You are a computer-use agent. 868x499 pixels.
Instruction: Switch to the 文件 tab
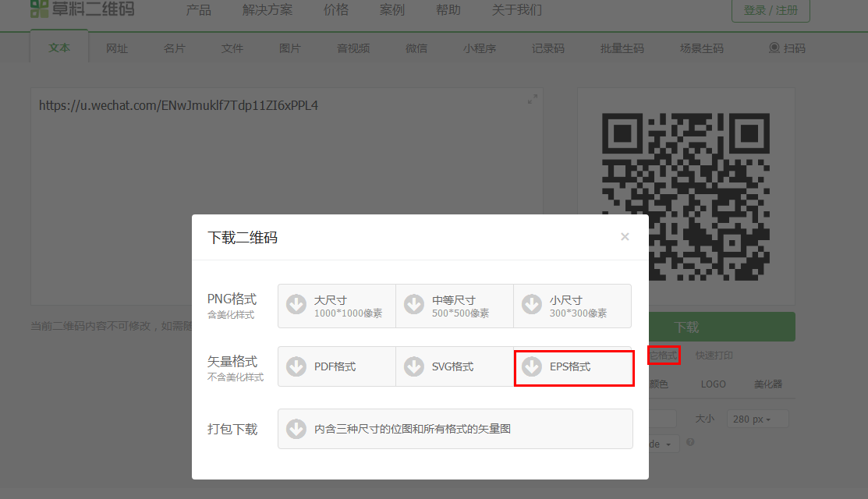[x=232, y=48]
